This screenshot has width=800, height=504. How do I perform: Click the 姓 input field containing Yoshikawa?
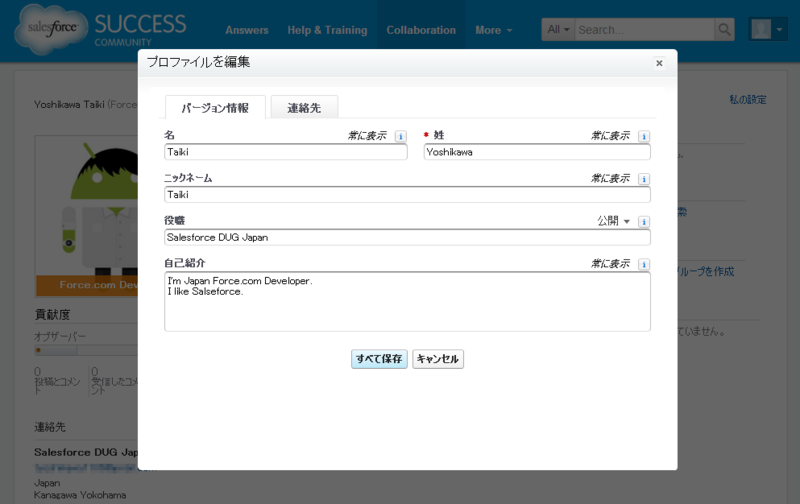coord(537,152)
